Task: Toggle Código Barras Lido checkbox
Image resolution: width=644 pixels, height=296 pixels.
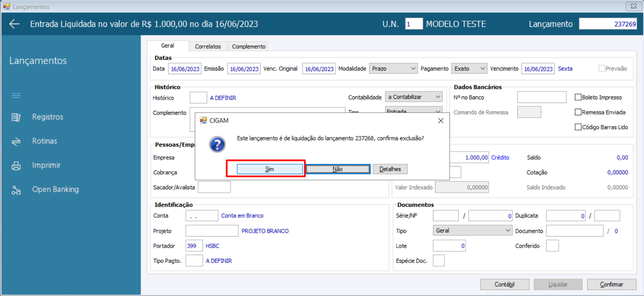Action: pyautogui.click(x=578, y=127)
